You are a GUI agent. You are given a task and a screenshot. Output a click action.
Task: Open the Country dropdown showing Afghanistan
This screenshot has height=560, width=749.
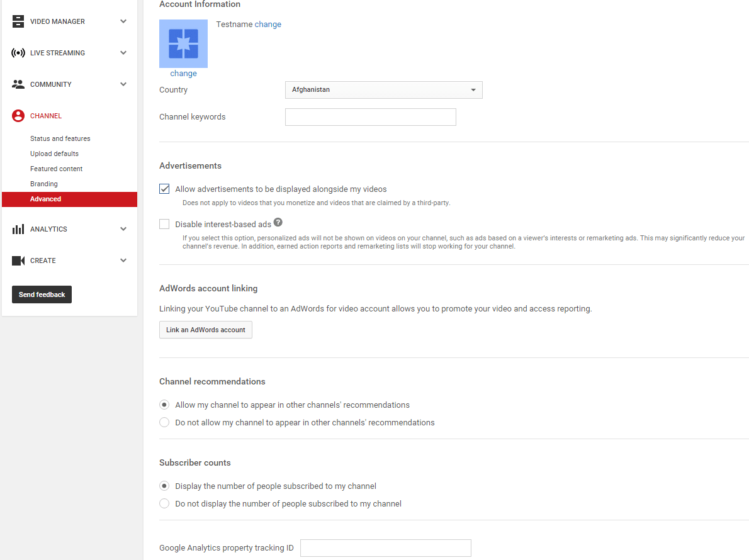pyautogui.click(x=384, y=90)
